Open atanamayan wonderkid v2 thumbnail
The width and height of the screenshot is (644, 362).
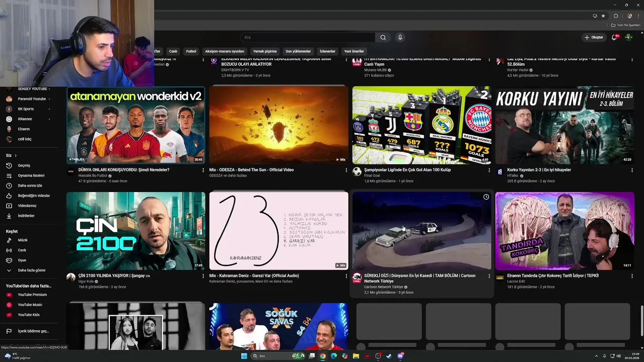pyautogui.click(x=136, y=125)
